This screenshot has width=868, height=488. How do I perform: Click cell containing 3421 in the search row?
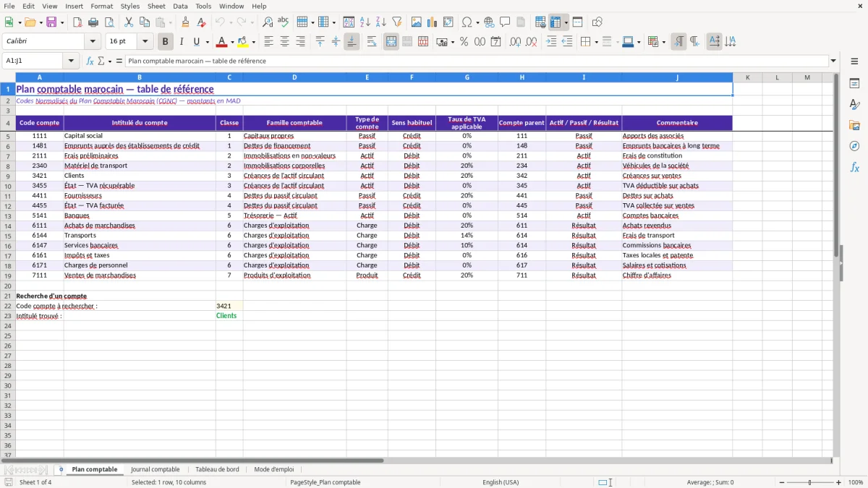coord(229,306)
